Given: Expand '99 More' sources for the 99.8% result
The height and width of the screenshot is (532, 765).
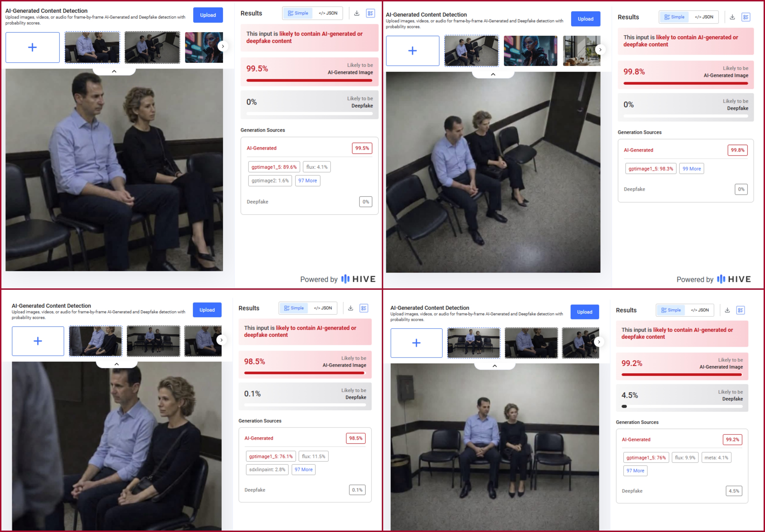Looking at the screenshot, I should click(x=692, y=169).
